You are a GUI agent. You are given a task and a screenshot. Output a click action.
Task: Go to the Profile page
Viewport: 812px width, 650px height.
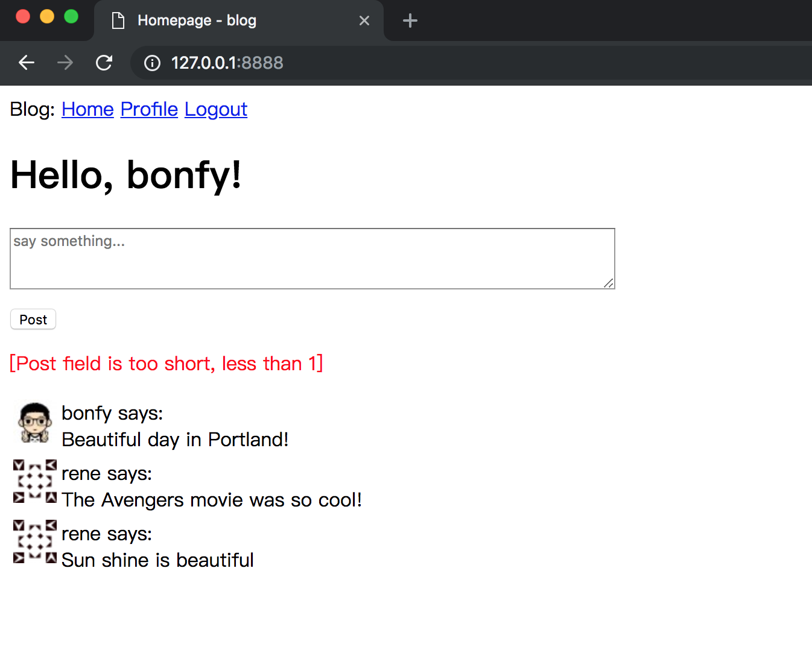click(149, 109)
